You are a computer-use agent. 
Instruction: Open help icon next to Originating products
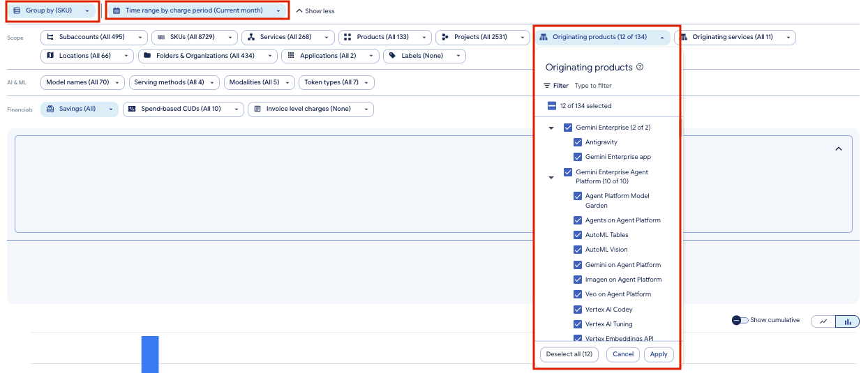point(641,68)
